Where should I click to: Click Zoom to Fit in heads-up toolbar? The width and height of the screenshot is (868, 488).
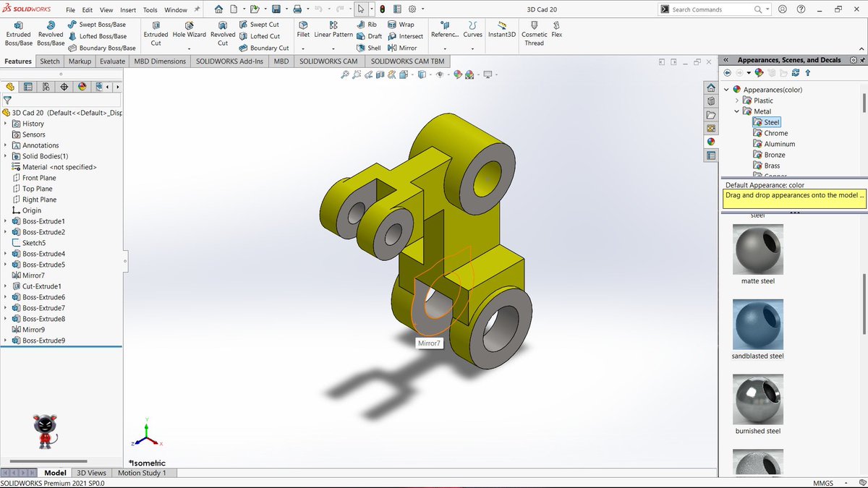[x=344, y=74]
